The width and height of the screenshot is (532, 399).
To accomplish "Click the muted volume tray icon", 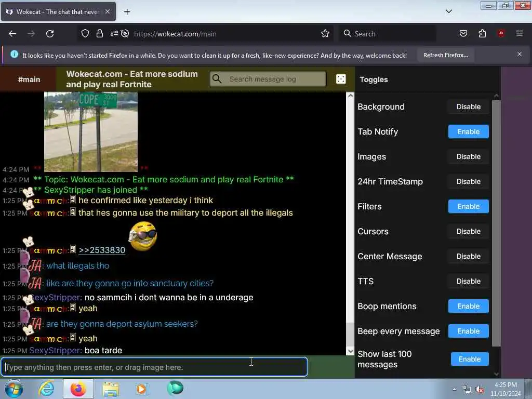I will (x=480, y=390).
